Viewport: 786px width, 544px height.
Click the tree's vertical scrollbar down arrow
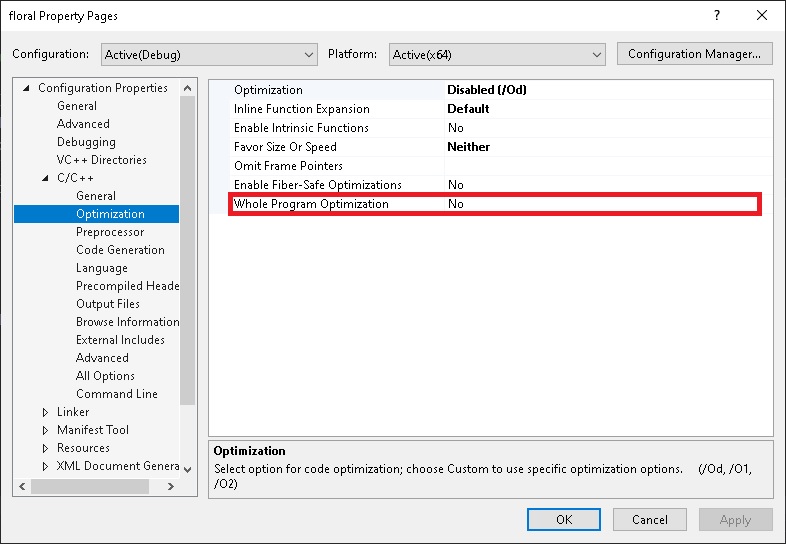click(187, 470)
